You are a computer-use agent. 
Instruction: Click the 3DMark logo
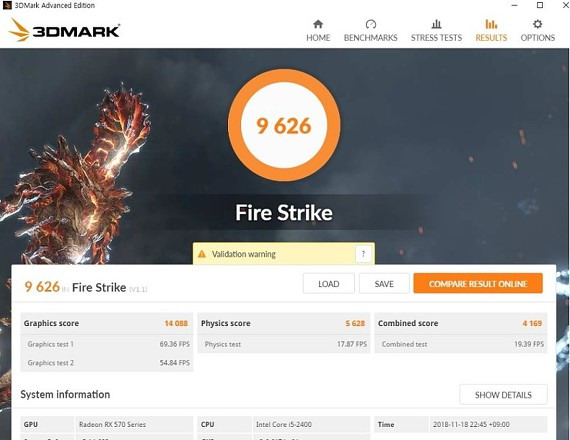click(x=64, y=30)
